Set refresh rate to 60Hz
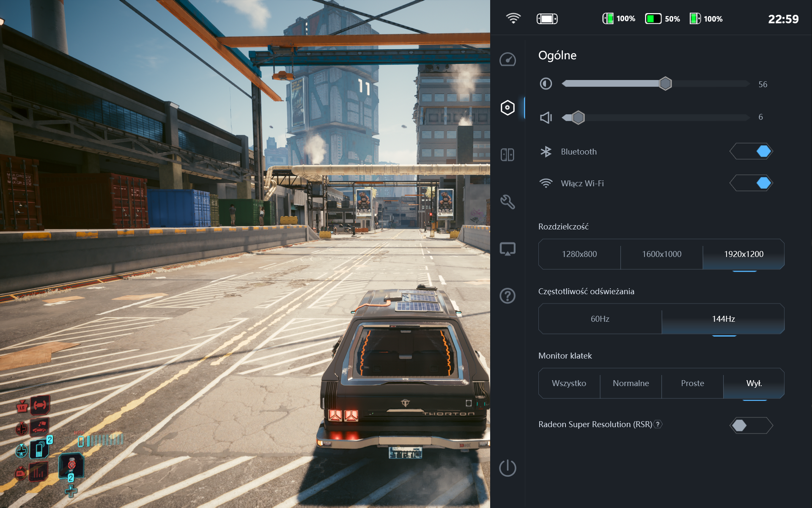Viewport: 812px width, 508px height. pos(600,319)
